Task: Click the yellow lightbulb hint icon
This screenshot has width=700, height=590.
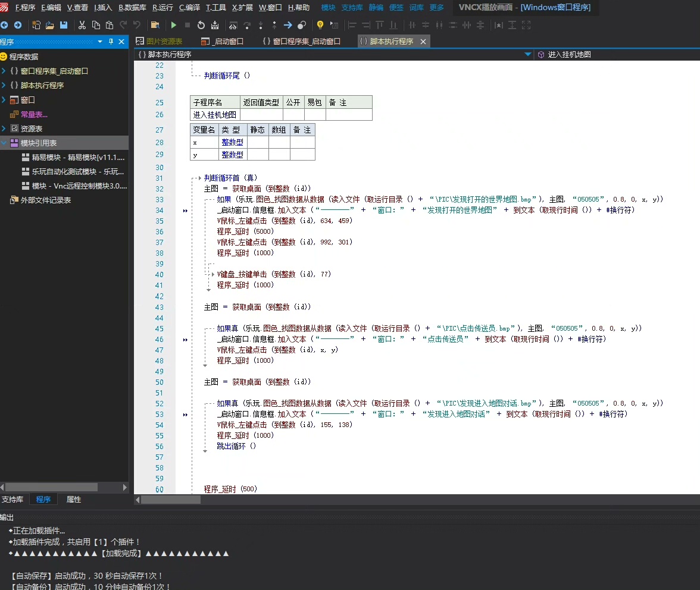Action: (320, 25)
